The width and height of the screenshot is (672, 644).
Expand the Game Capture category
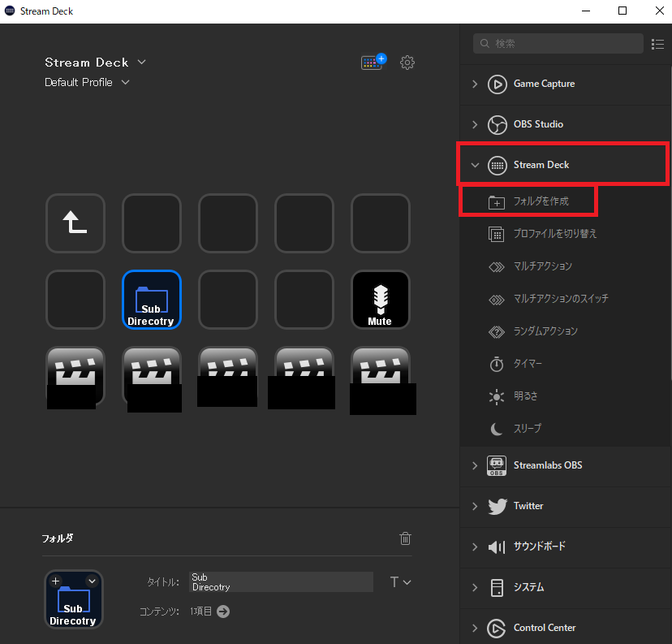coord(475,84)
